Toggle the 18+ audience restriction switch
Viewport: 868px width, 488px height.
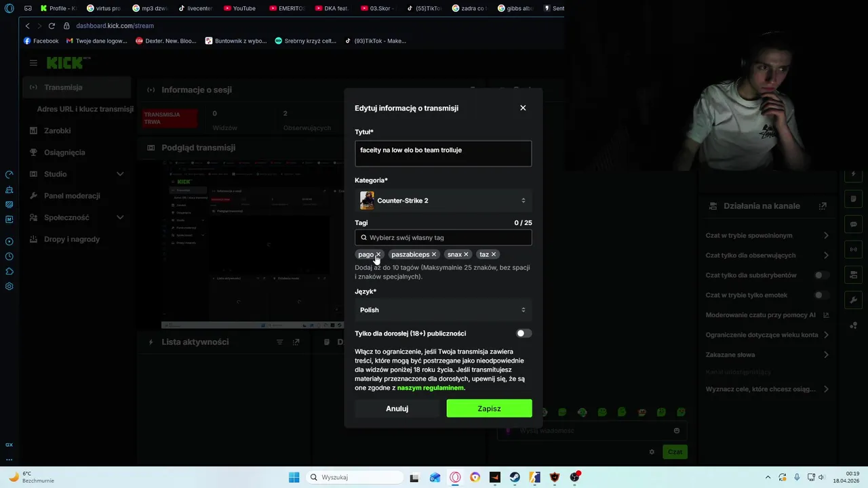[524, 333]
